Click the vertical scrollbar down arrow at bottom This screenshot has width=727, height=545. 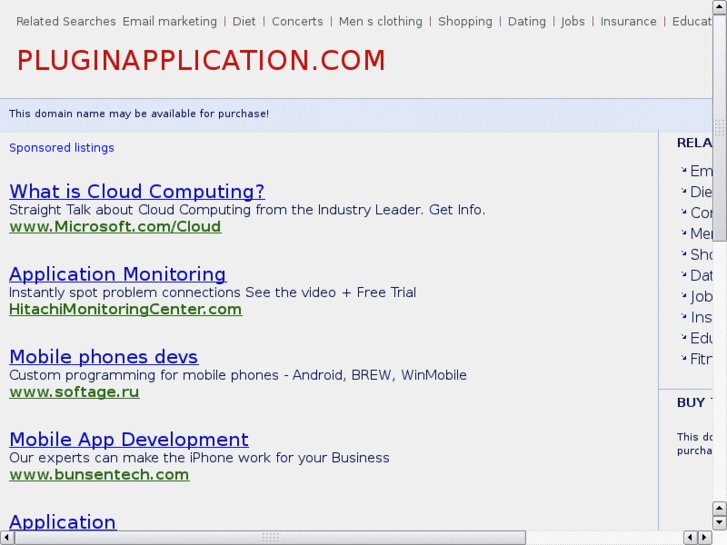(720, 523)
